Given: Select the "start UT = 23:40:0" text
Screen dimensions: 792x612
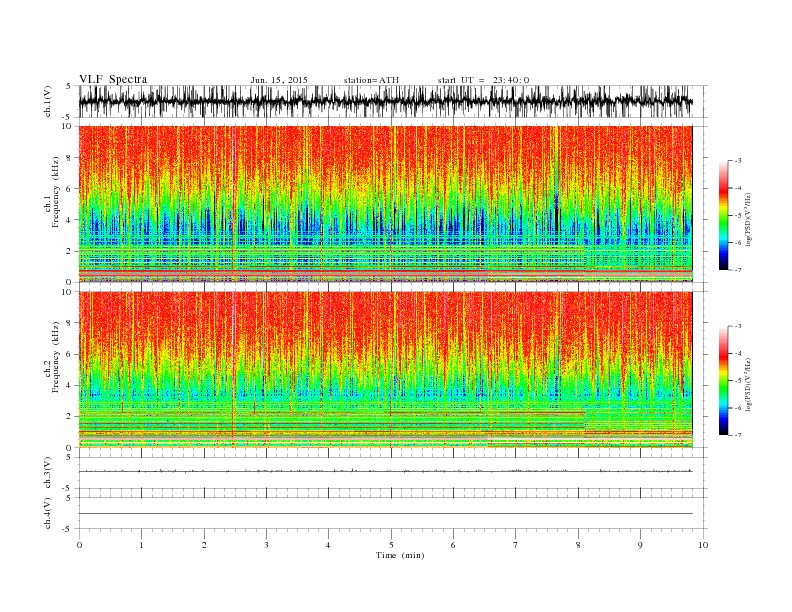Looking at the screenshot, I should click(x=483, y=80).
